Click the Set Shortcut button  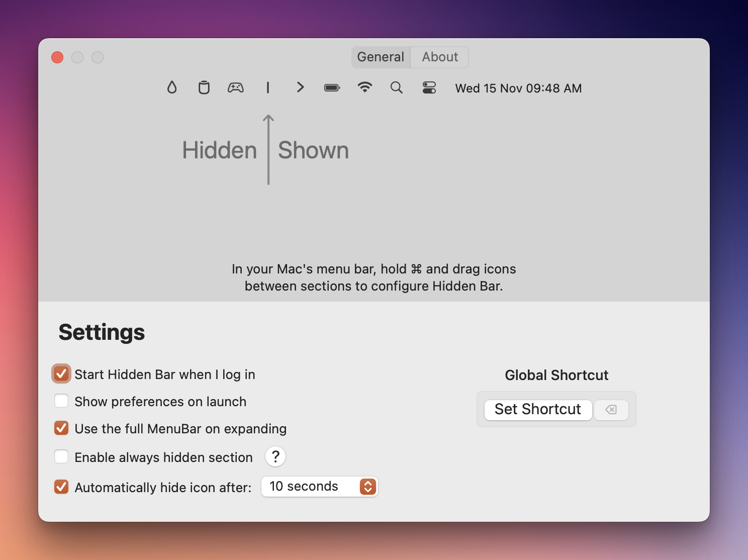[x=538, y=410]
